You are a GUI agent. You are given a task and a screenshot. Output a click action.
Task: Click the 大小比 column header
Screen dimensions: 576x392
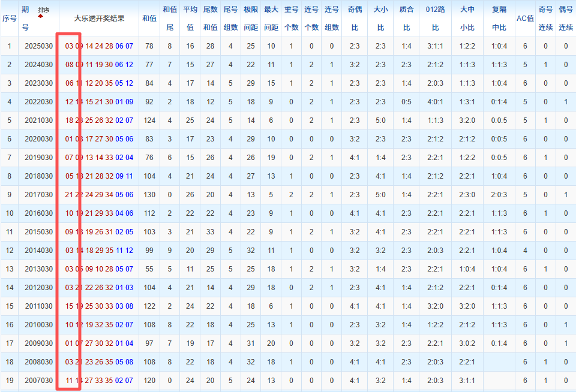click(380, 19)
